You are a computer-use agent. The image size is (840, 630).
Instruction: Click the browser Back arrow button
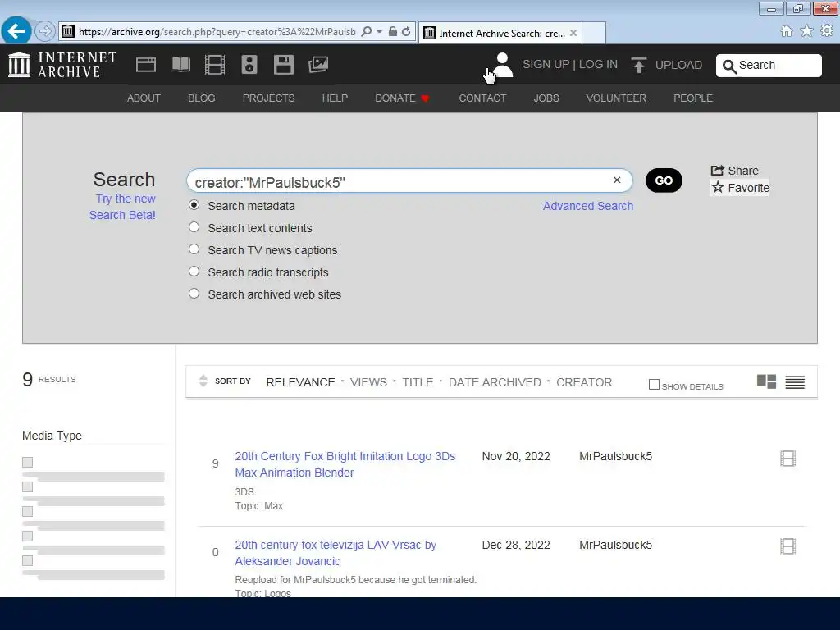coord(16,31)
